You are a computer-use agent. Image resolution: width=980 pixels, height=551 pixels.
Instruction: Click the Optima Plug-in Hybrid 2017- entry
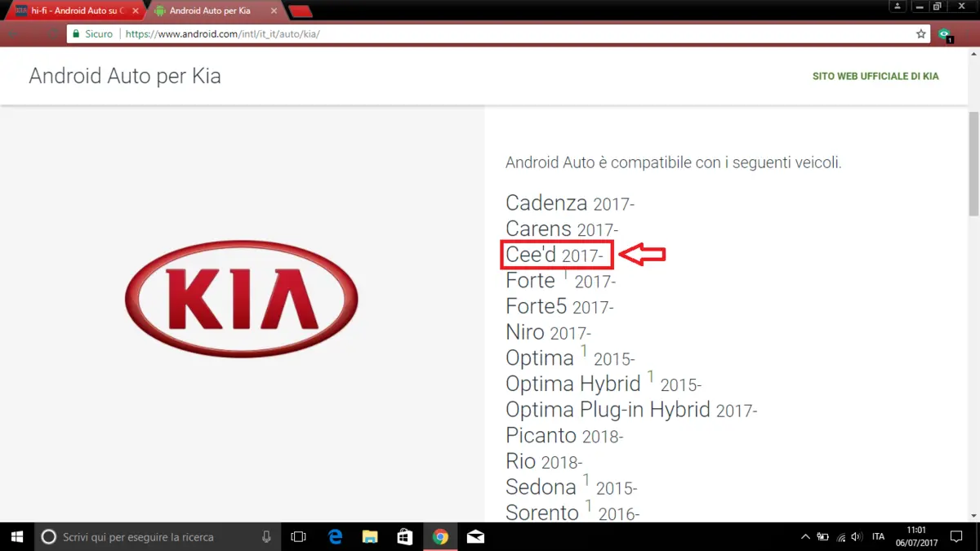(x=631, y=410)
